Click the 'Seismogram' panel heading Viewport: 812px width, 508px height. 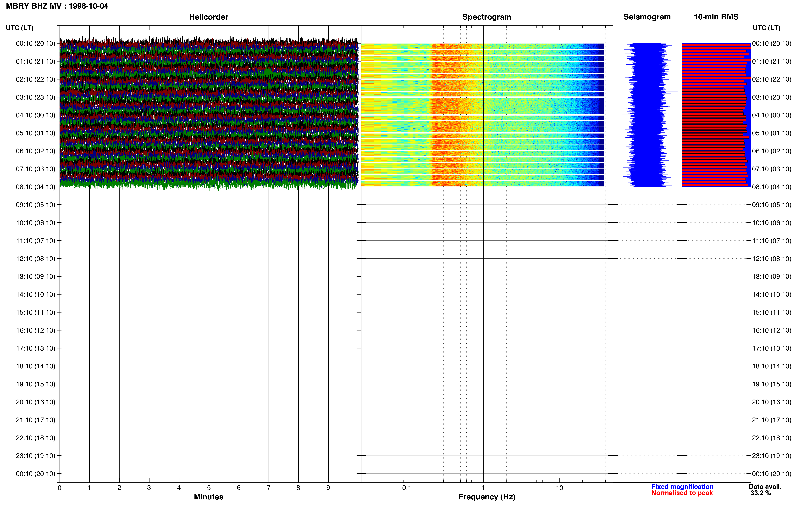647,17
